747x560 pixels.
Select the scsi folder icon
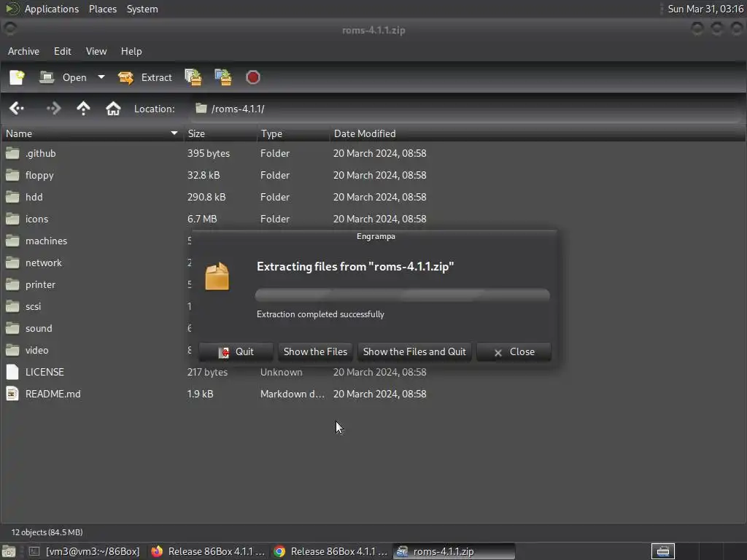point(12,307)
